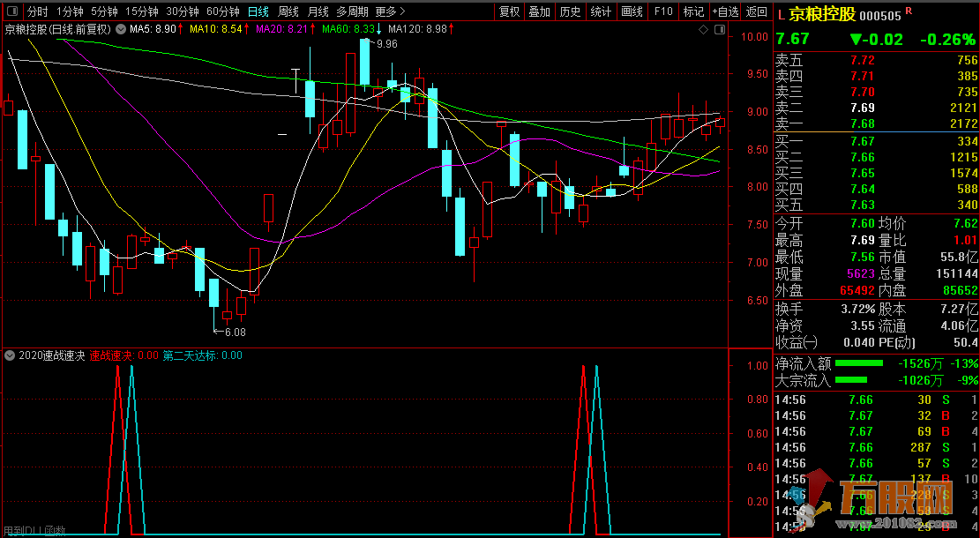The height and width of the screenshot is (538, 980).
Task: Click the 大宗流入 value -1026万
Action: click(x=921, y=380)
